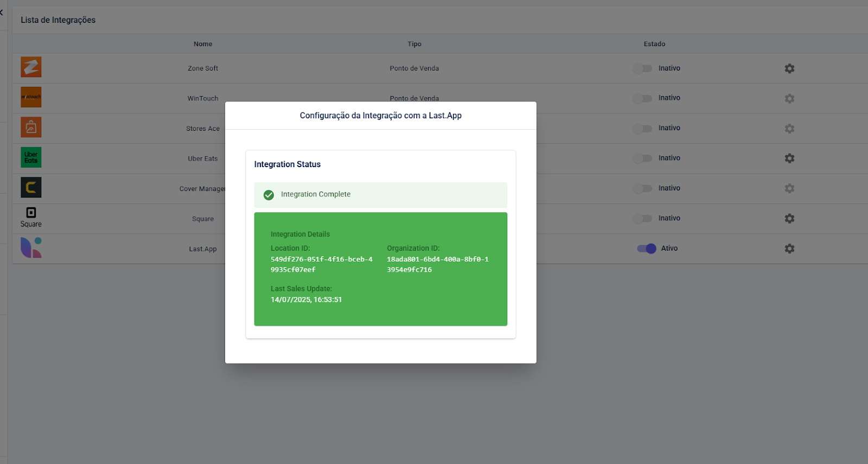Click the Cover Manager logo icon
This screenshot has height=464, width=868.
tap(31, 188)
